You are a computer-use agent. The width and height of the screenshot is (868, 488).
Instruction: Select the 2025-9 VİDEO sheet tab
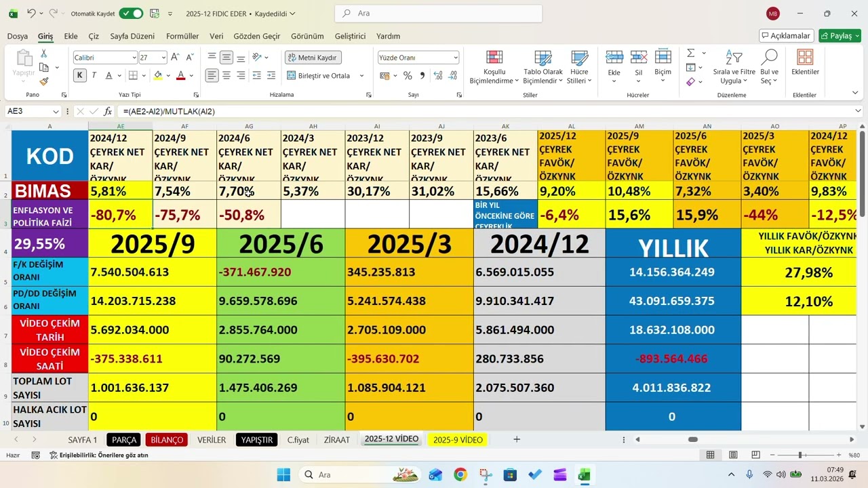pos(458,440)
